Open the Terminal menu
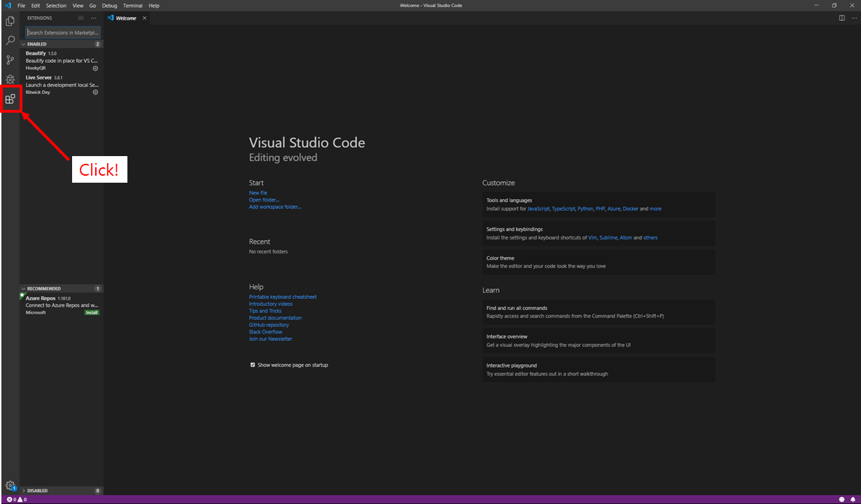The image size is (861, 504). coord(133,6)
